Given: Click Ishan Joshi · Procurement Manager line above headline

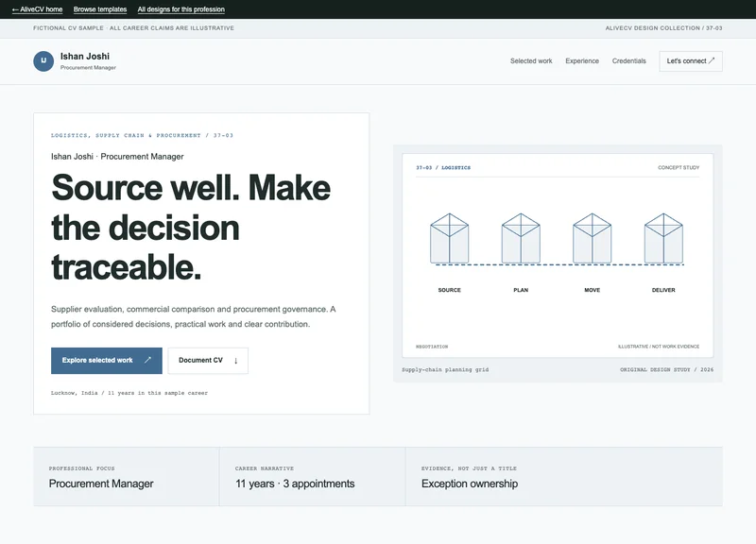Looking at the screenshot, I should [x=117, y=157].
